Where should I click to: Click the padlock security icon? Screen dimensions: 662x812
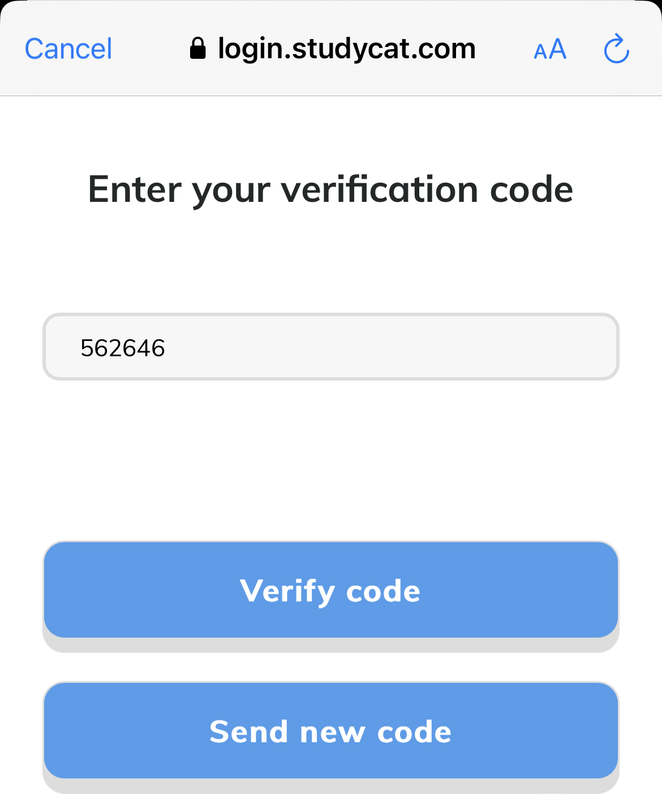197,49
